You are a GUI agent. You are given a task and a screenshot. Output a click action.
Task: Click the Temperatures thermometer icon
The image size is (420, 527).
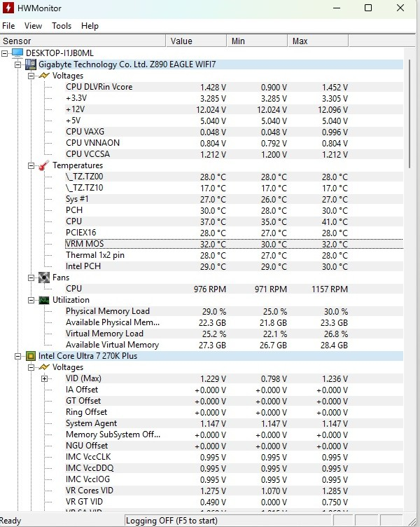(44, 165)
